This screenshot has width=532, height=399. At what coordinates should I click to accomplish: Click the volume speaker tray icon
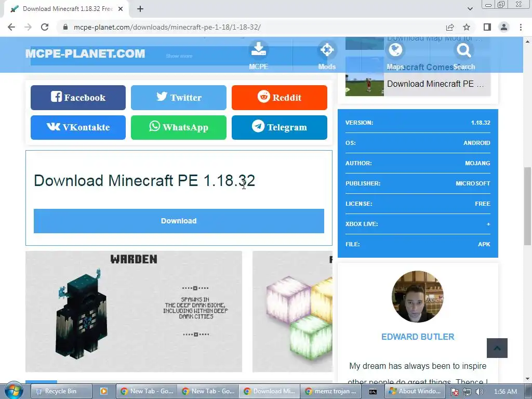pos(479,392)
